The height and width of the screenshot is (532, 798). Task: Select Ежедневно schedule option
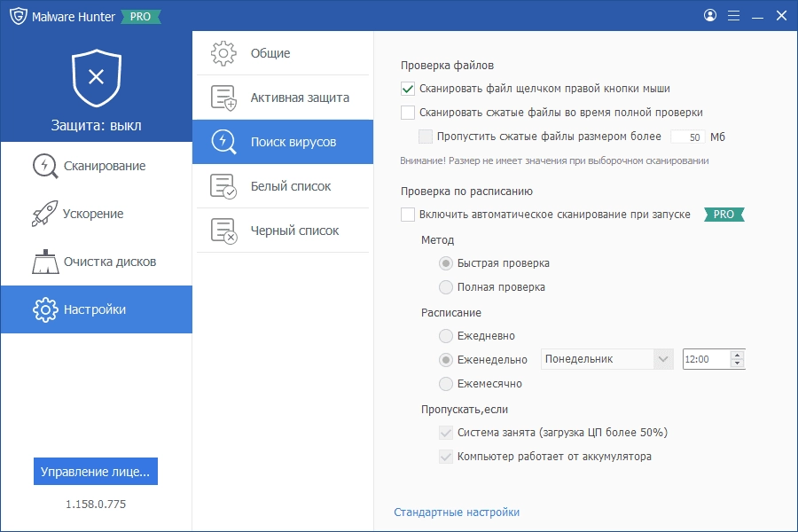(x=446, y=336)
